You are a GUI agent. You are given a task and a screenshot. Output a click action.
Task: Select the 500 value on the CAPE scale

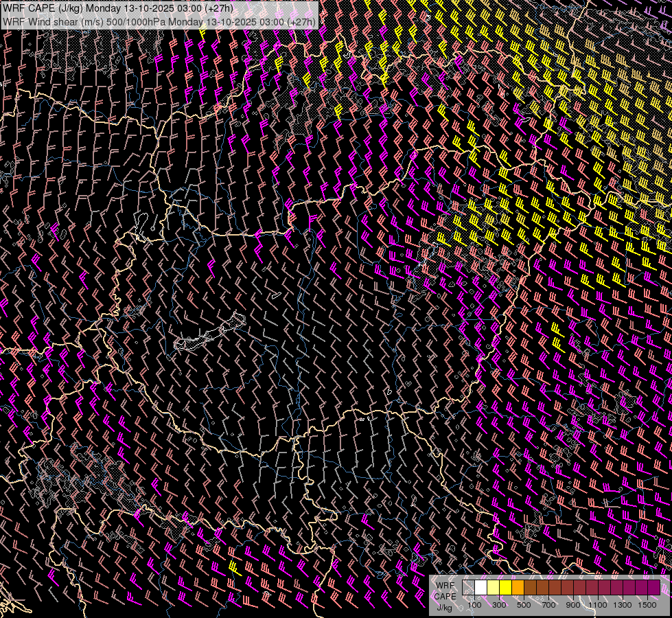524,605
